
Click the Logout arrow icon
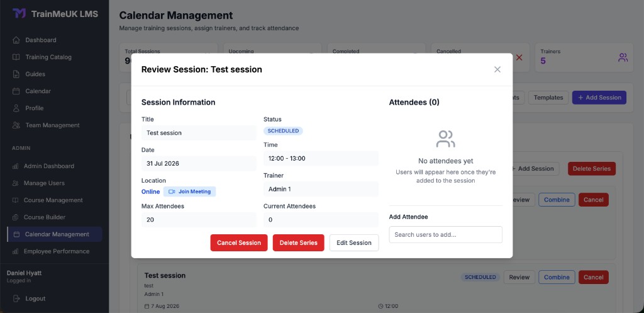(16, 299)
